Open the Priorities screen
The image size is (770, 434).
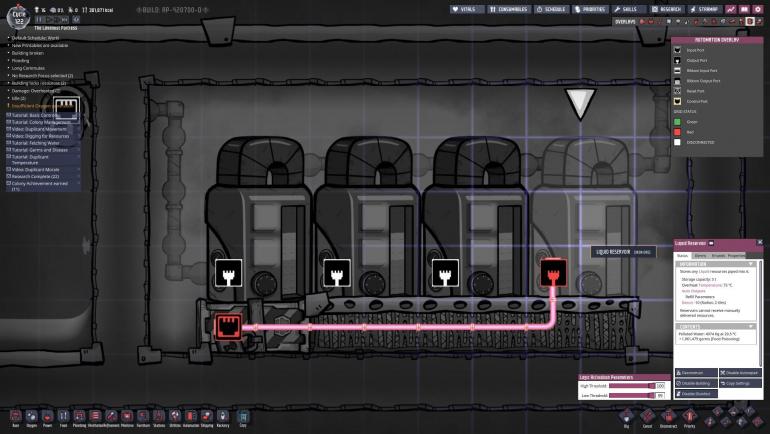click(590, 9)
